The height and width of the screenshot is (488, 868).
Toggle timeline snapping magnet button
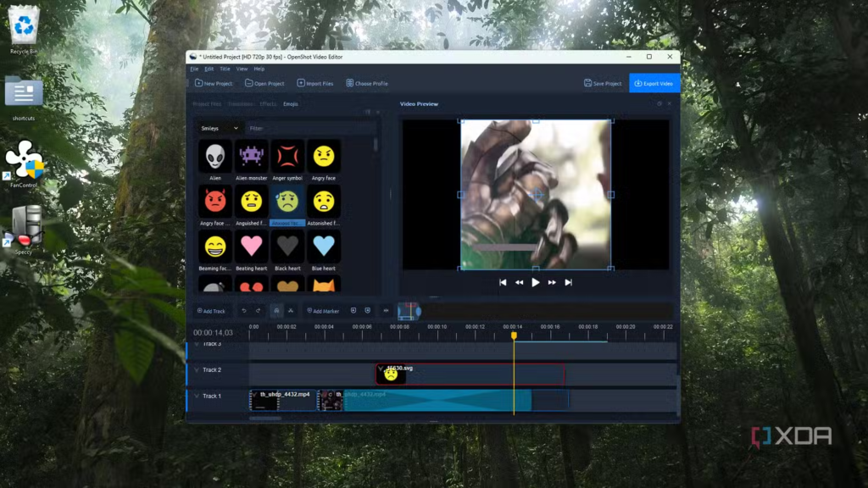click(x=276, y=311)
